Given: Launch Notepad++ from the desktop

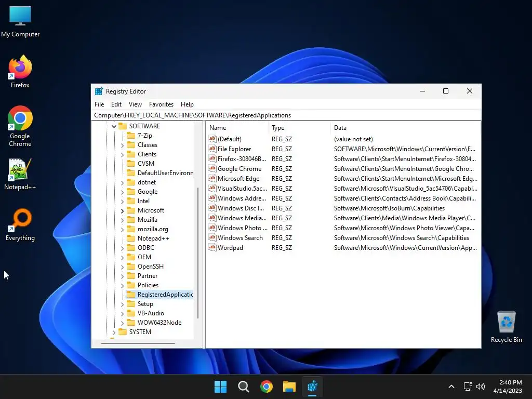Looking at the screenshot, I should pos(20,174).
